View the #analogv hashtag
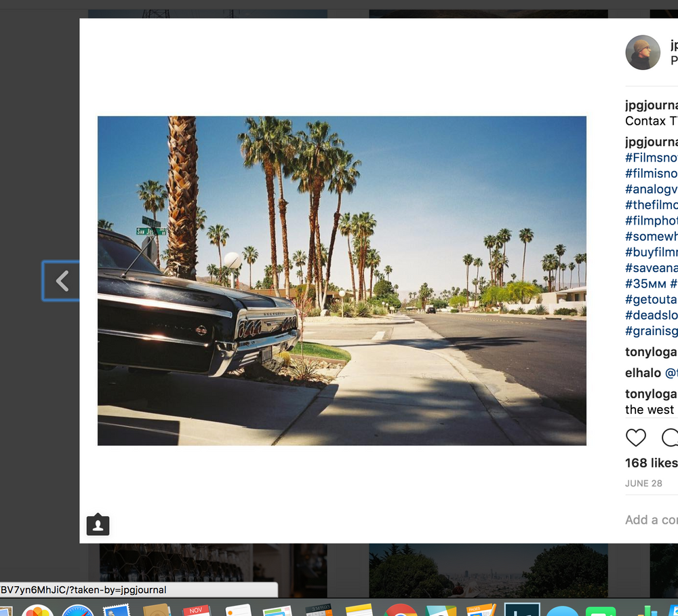The width and height of the screenshot is (678, 616). 650,189
